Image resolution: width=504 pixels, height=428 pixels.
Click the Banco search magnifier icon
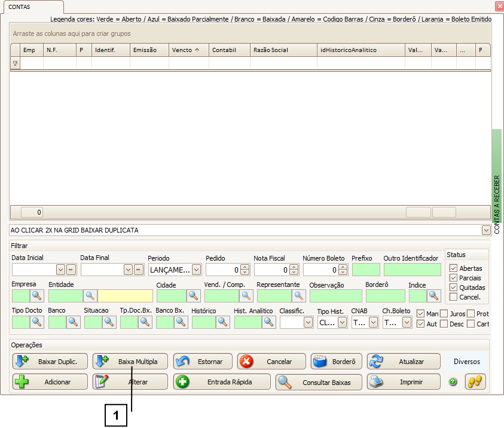pos(74,322)
